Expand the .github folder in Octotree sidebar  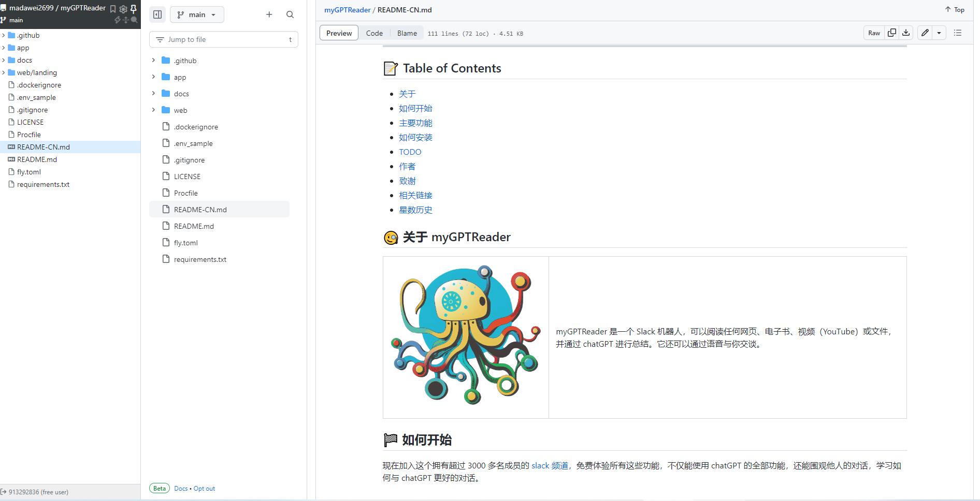pyautogui.click(x=4, y=35)
